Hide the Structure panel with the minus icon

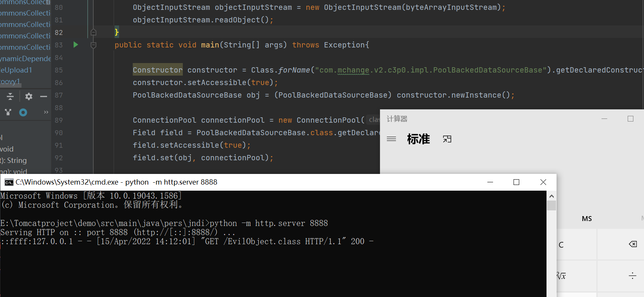pyautogui.click(x=44, y=96)
